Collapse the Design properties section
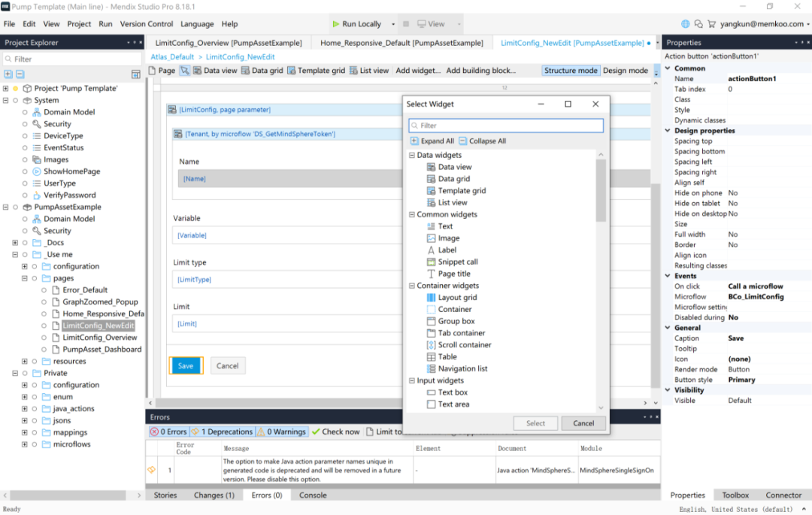The image size is (812, 515). tap(668, 130)
